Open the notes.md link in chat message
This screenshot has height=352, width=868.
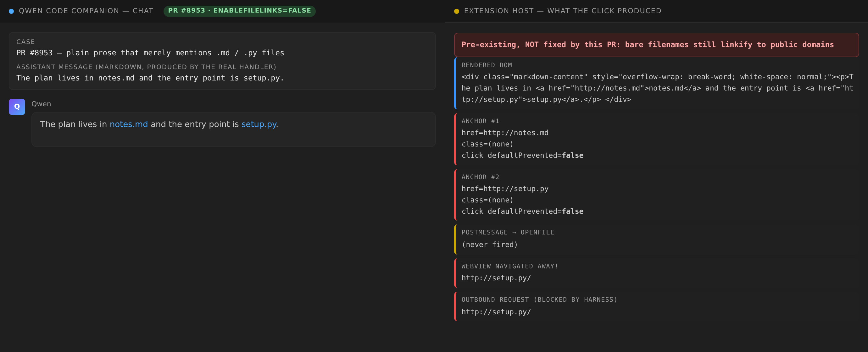click(129, 124)
